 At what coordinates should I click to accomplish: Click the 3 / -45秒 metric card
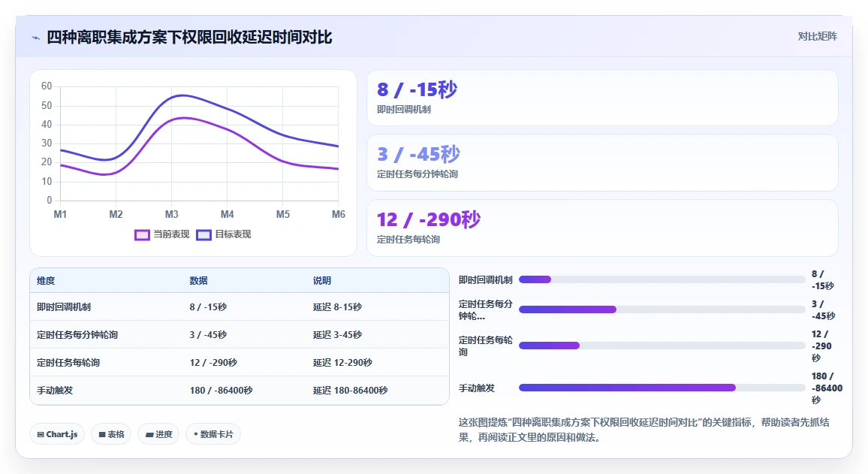(x=602, y=163)
